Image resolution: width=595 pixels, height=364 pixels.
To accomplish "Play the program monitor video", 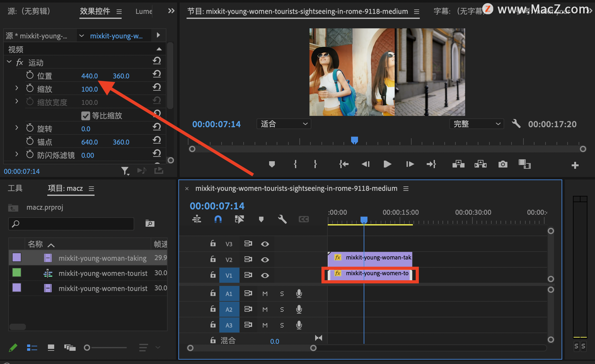I will point(387,164).
